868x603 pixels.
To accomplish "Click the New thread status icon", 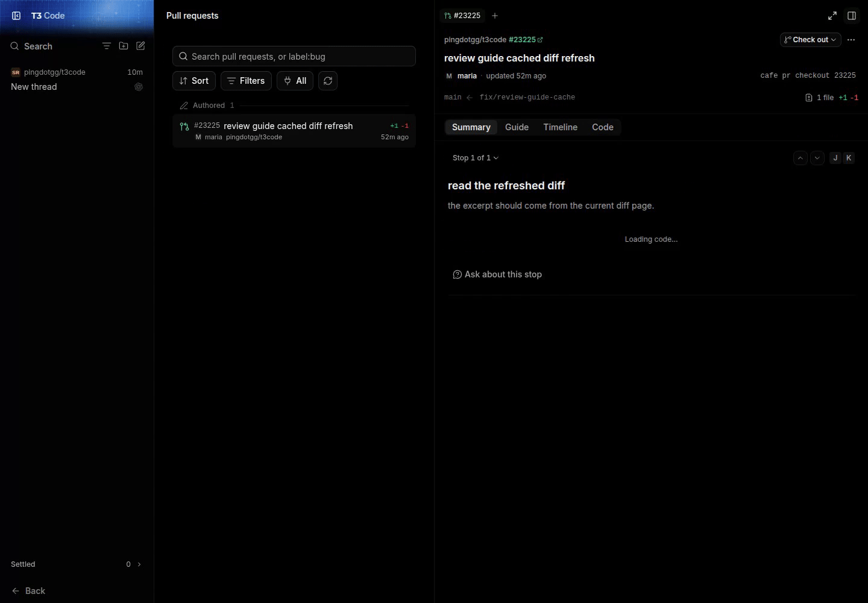I will point(139,87).
